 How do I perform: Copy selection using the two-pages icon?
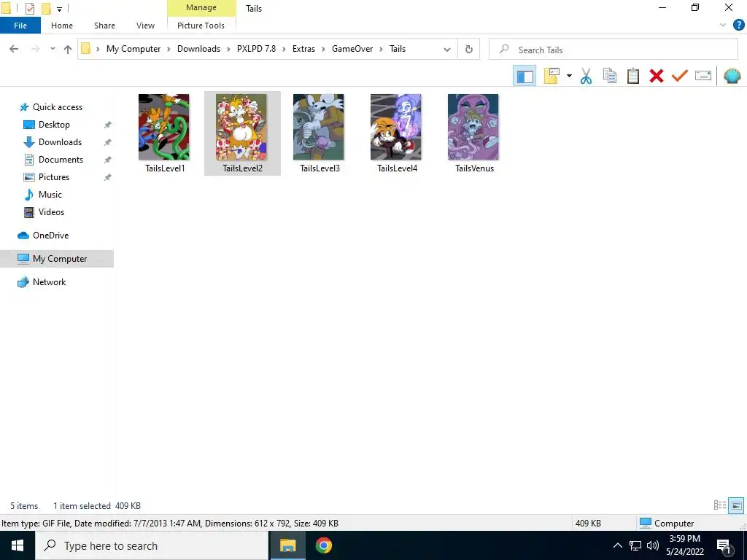pyautogui.click(x=610, y=76)
